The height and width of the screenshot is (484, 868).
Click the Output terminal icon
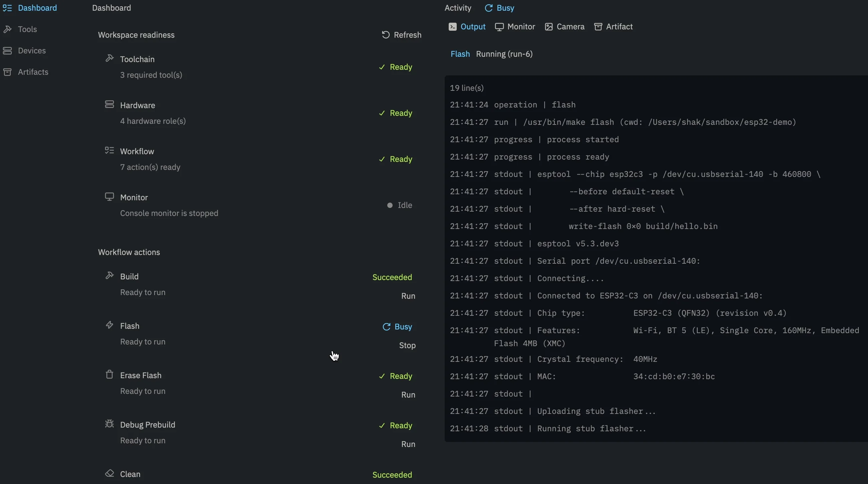[453, 27]
